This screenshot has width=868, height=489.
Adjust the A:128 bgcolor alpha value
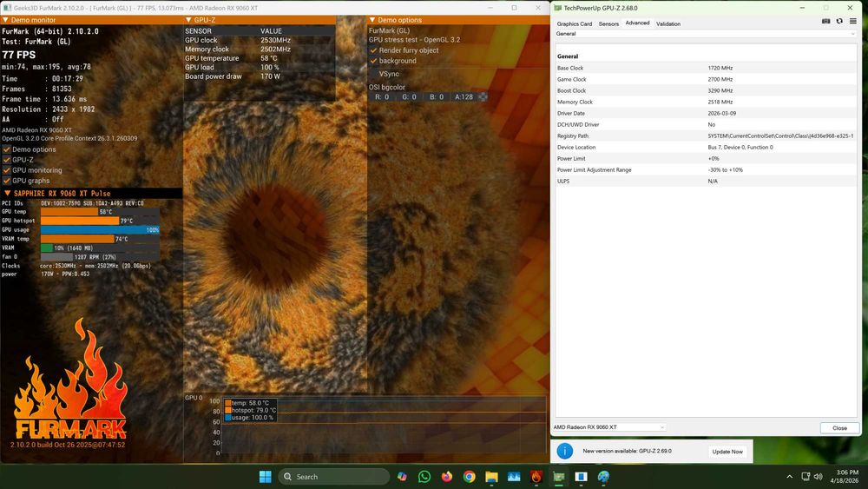pos(464,97)
